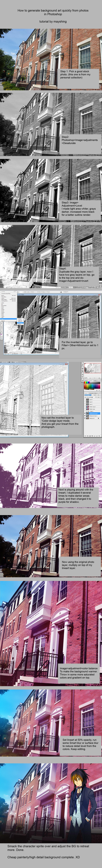The image size is (102, 868).
Task: Hide the Background copy 2 layer eye
Action: coord(85,416)
